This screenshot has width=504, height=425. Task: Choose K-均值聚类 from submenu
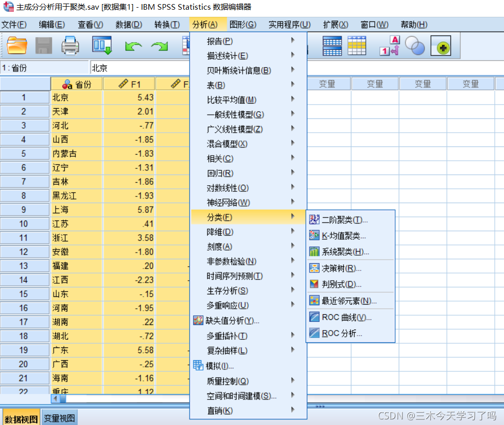pyautogui.click(x=350, y=236)
